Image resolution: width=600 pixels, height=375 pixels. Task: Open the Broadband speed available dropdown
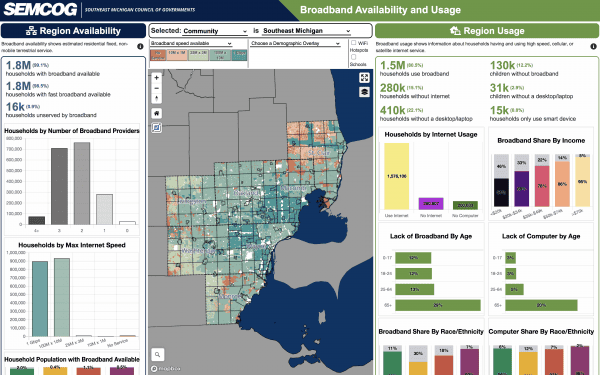pos(191,43)
